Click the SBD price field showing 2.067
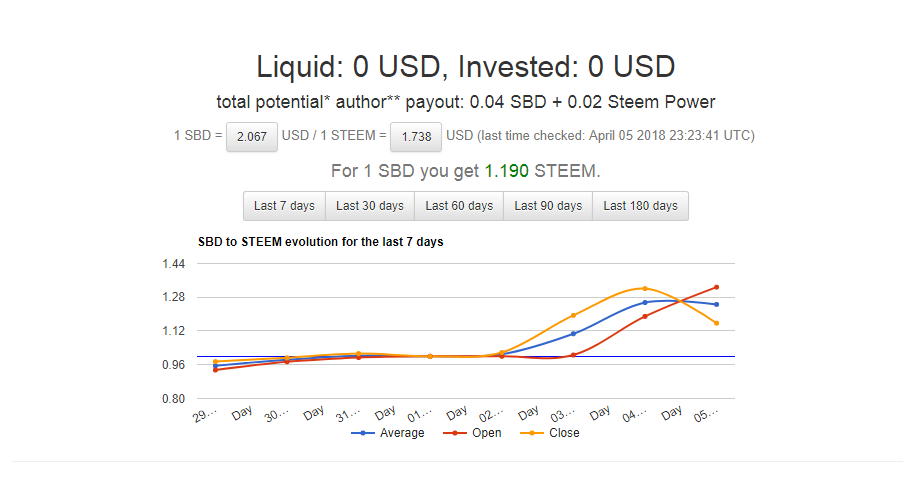The image size is (903, 482). click(x=251, y=136)
